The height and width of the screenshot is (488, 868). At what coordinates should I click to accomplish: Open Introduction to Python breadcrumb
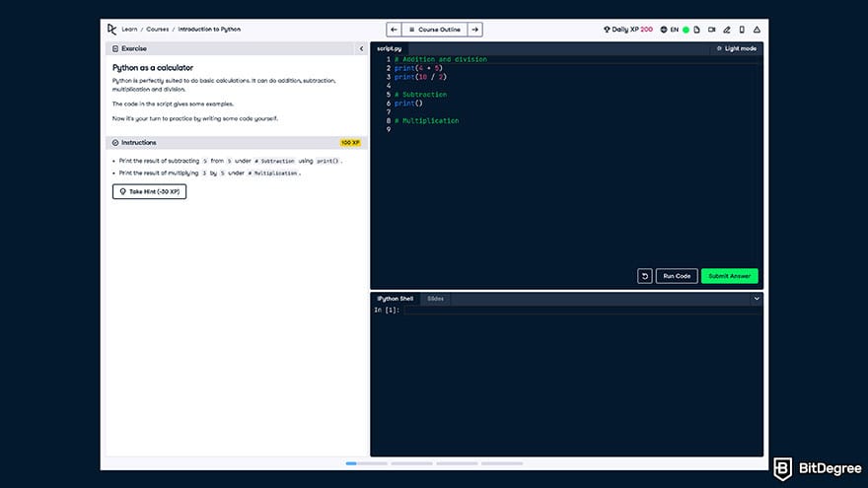click(209, 30)
